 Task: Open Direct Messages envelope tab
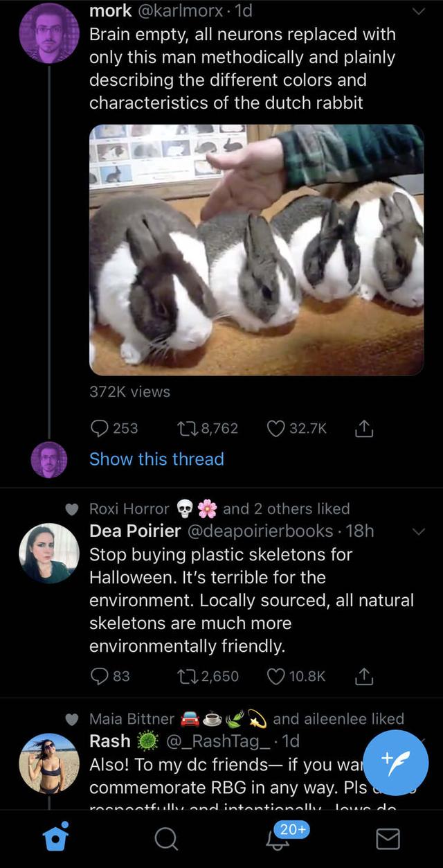tap(388, 840)
